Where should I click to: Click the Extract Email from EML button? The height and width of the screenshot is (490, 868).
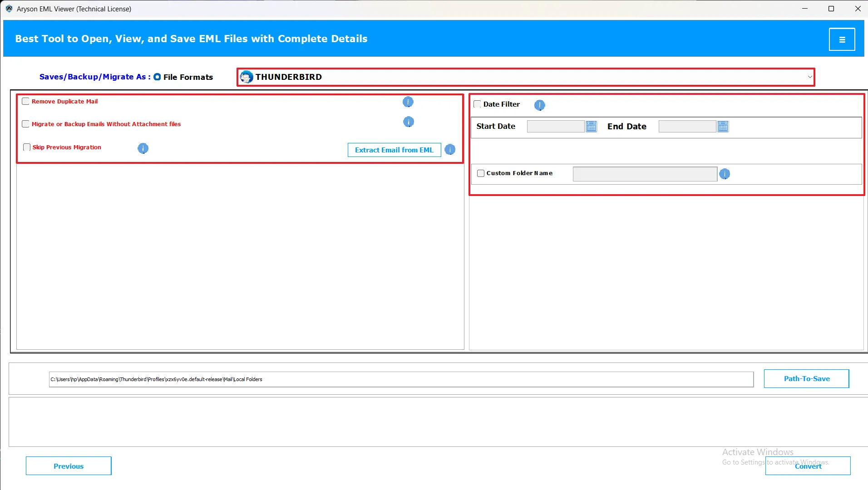click(394, 150)
